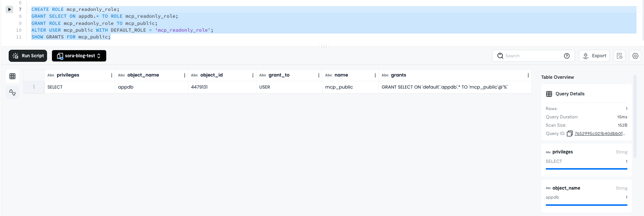644x216 pixels.
Task: Click the Run Script button
Action: (x=28, y=56)
